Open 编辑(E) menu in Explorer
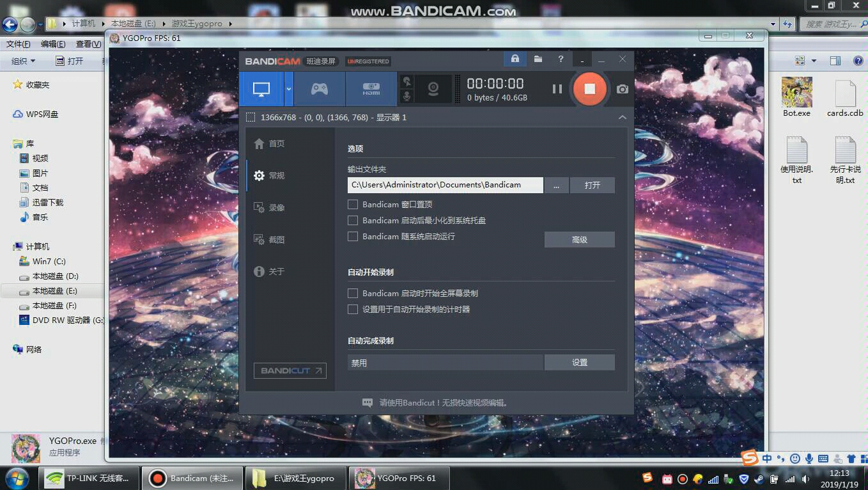The width and height of the screenshot is (868, 490). click(x=53, y=44)
